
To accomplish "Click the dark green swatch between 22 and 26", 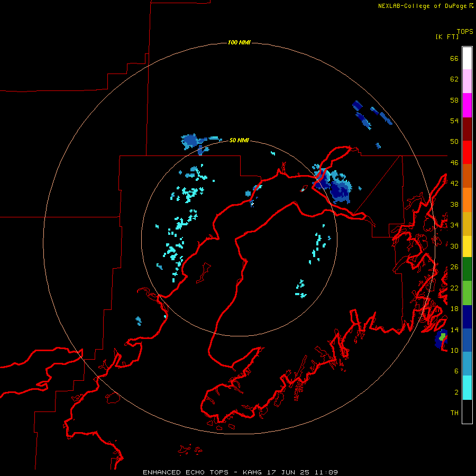I will 467,269.
